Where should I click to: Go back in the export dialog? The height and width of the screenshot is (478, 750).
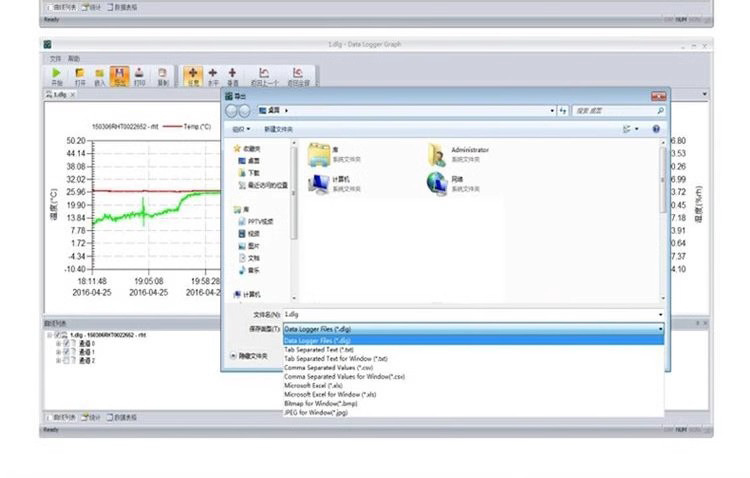click(x=232, y=111)
